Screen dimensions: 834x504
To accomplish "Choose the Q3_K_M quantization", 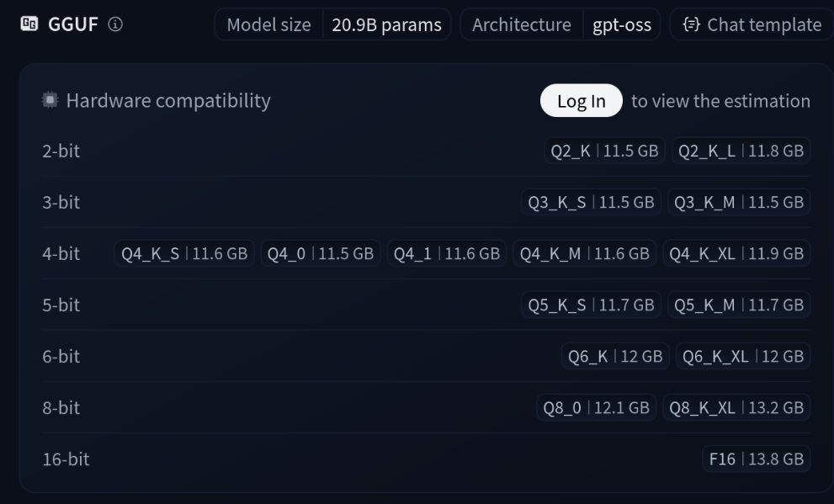I will click(739, 203).
